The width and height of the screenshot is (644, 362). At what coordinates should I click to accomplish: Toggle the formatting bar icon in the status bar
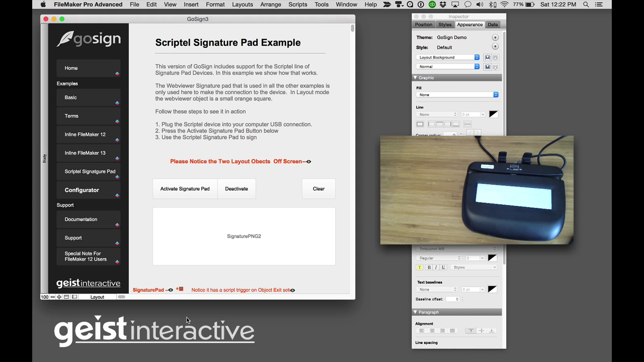point(75,297)
